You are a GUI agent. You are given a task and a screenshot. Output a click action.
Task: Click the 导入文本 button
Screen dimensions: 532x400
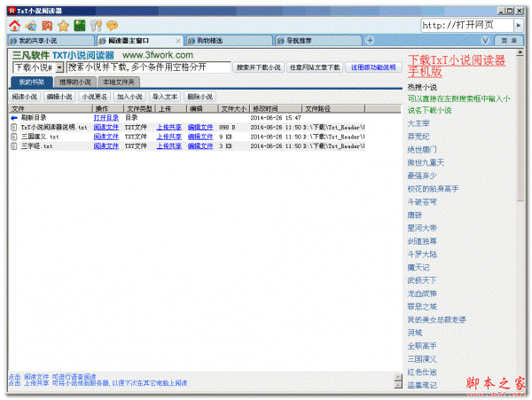pos(165,97)
